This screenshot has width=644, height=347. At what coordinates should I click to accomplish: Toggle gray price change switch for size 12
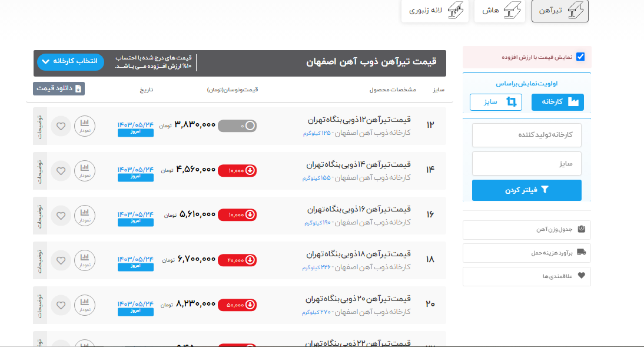coord(237,126)
